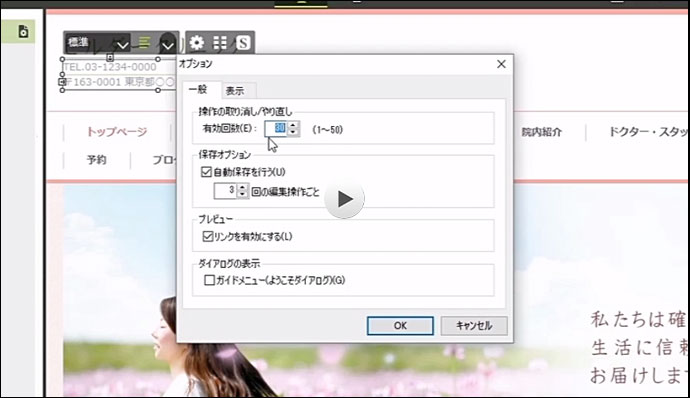This screenshot has width=690, height=398.
Task: Switch to the 表示 tab
Action: click(235, 91)
